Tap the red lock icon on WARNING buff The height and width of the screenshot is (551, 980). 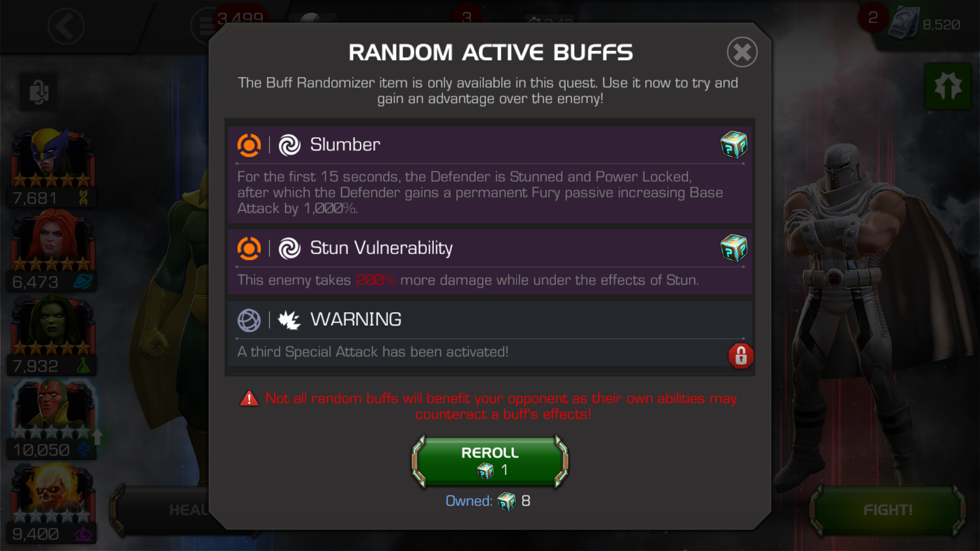[x=741, y=356]
